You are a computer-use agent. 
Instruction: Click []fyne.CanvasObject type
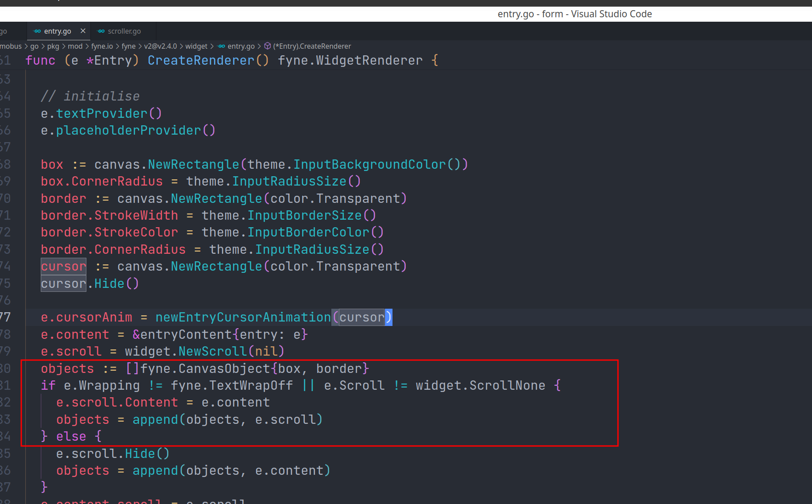coord(198,368)
